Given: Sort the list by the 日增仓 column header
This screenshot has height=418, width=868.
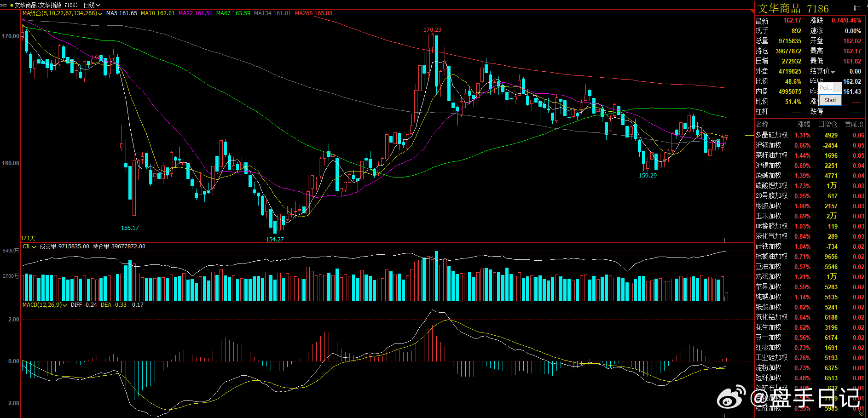Looking at the screenshot, I should tap(827, 125).
